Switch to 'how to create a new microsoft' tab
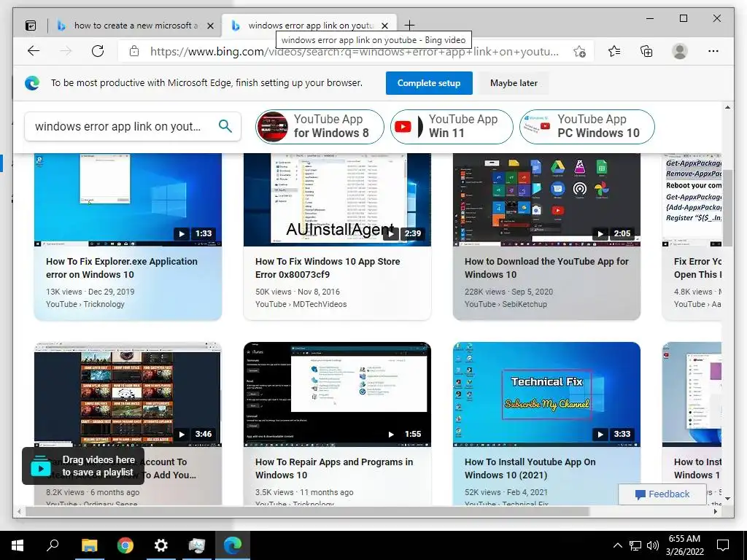Image resolution: width=747 pixels, height=560 pixels. (x=136, y=26)
